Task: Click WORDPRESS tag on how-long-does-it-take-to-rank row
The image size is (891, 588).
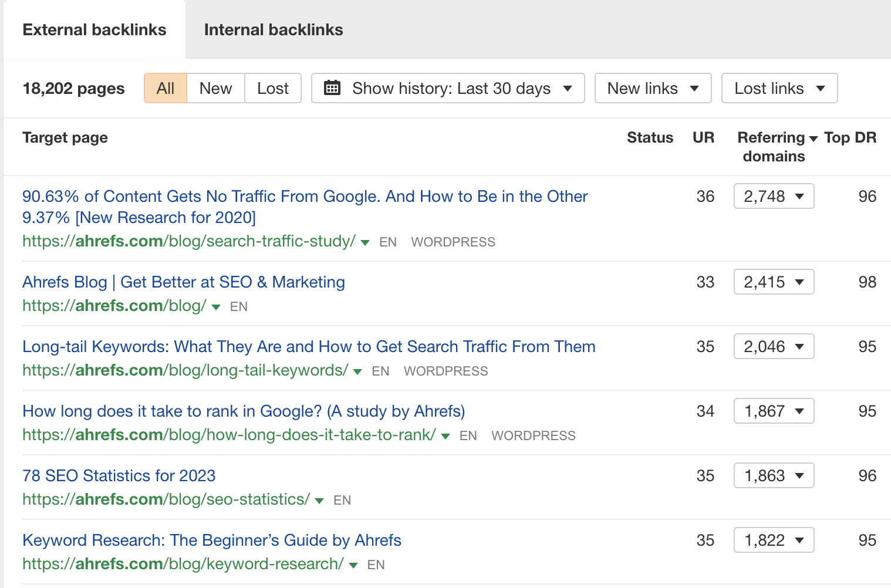Action: coord(534,435)
